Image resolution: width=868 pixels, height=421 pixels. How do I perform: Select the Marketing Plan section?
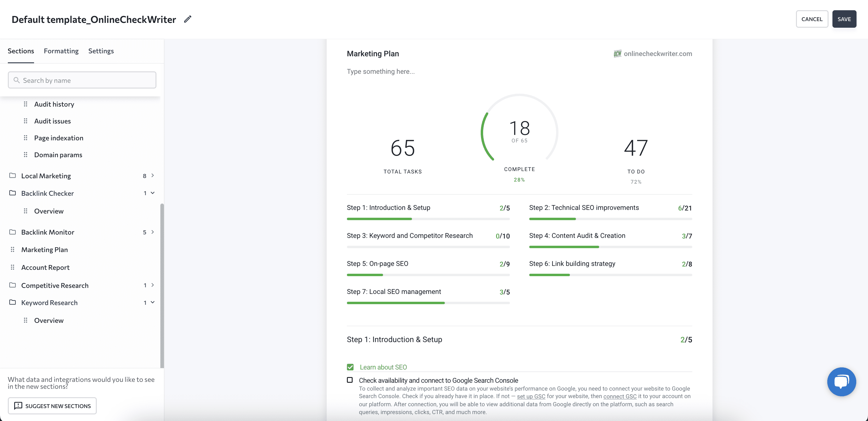click(45, 250)
